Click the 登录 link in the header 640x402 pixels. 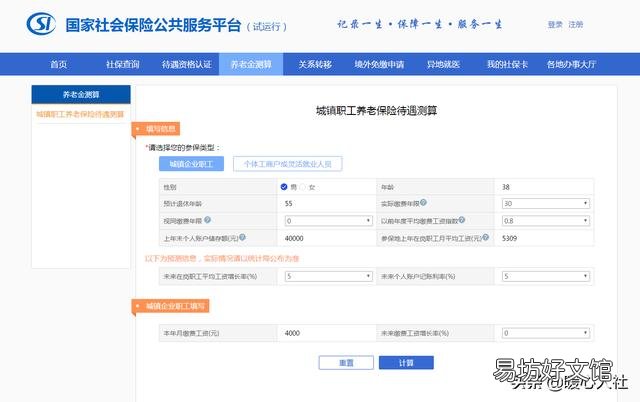coord(555,24)
